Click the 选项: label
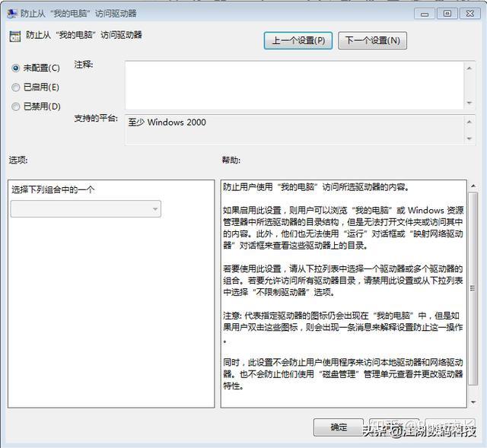The image size is (487, 448). tap(18, 160)
